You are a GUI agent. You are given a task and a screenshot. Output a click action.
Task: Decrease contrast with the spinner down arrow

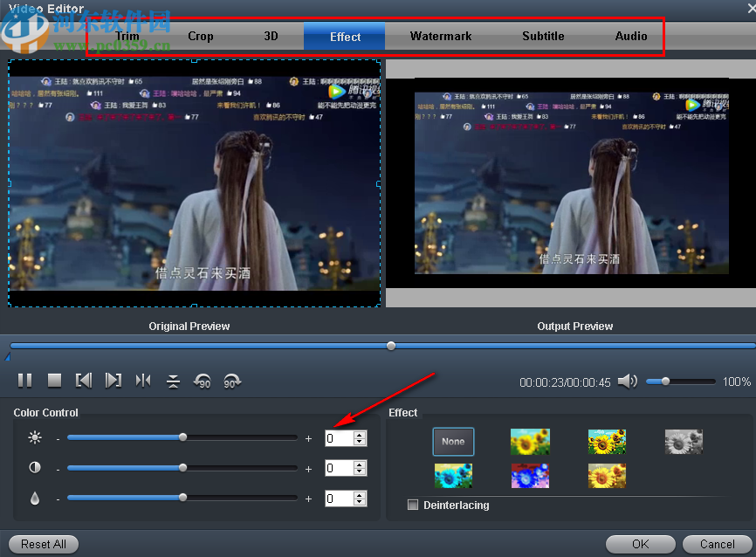(x=359, y=472)
